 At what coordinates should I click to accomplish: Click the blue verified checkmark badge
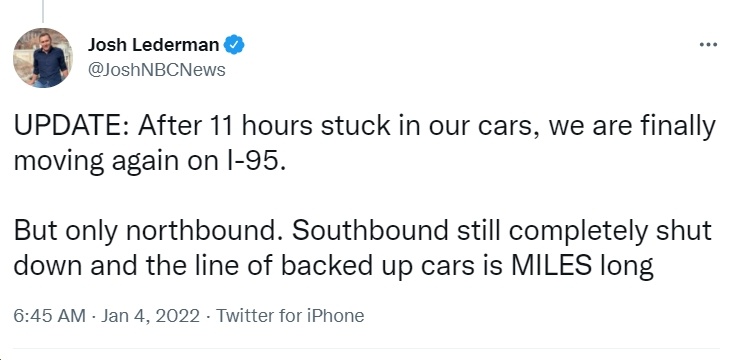(x=234, y=45)
